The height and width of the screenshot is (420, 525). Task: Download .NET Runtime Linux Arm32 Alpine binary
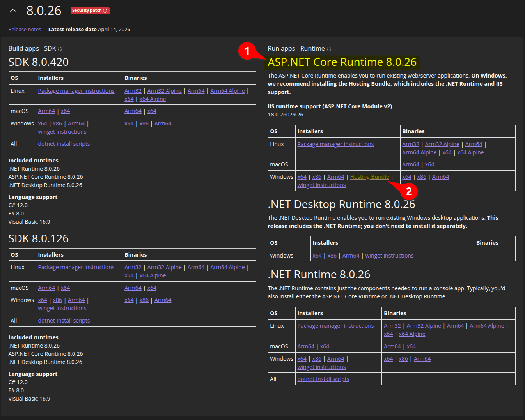click(x=424, y=326)
